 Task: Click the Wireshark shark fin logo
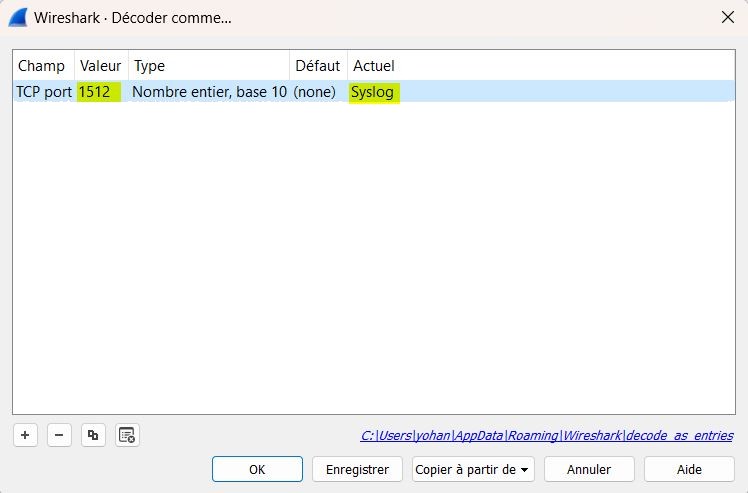point(18,18)
